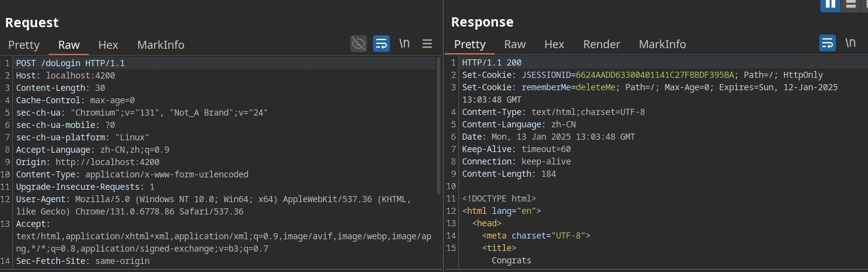The image size is (868, 272).
Task: Open the Request Pretty tab
Action: [x=24, y=45]
